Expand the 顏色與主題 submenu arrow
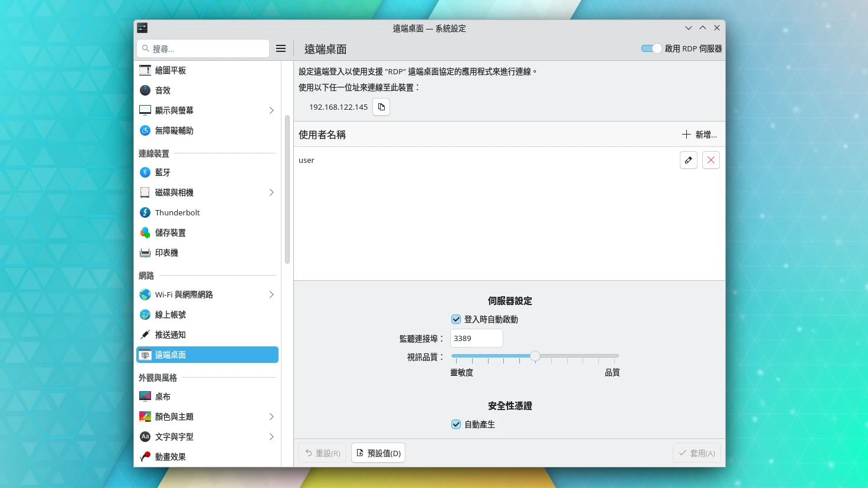868x488 pixels. [x=271, y=417]
